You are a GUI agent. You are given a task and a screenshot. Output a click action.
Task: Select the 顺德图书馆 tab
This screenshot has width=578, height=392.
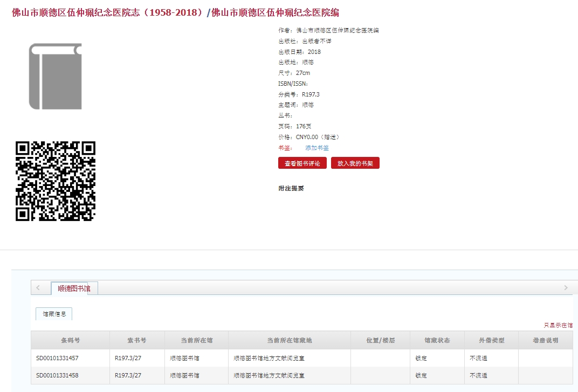pyautogui.click(x=74, y=288)
